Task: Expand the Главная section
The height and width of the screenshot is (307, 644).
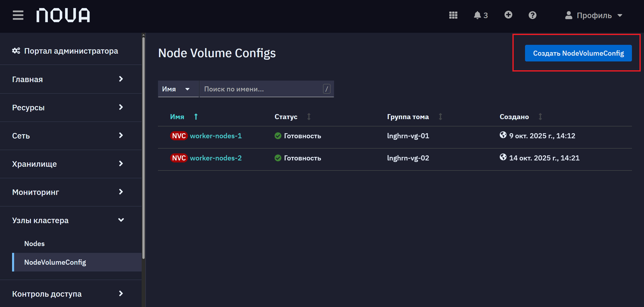Action: pyautogui.click(x=71, y=79)
